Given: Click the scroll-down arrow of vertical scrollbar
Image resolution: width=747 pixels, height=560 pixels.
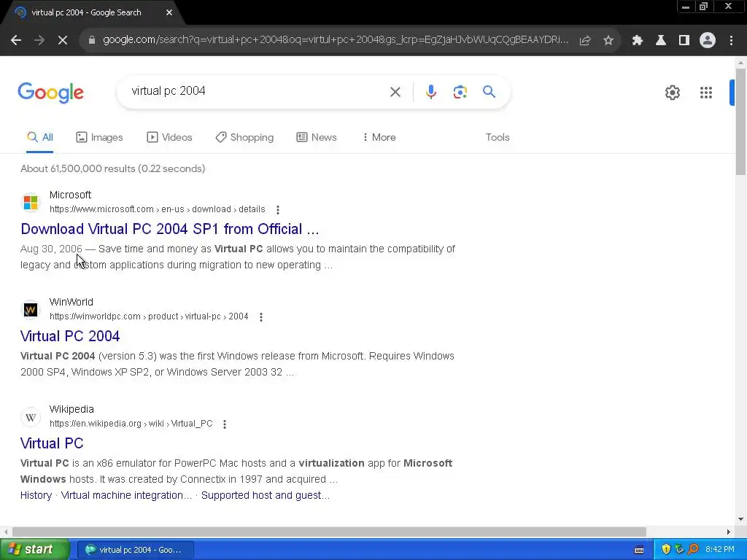Looking at the screenshot, I should coord(740,519).
